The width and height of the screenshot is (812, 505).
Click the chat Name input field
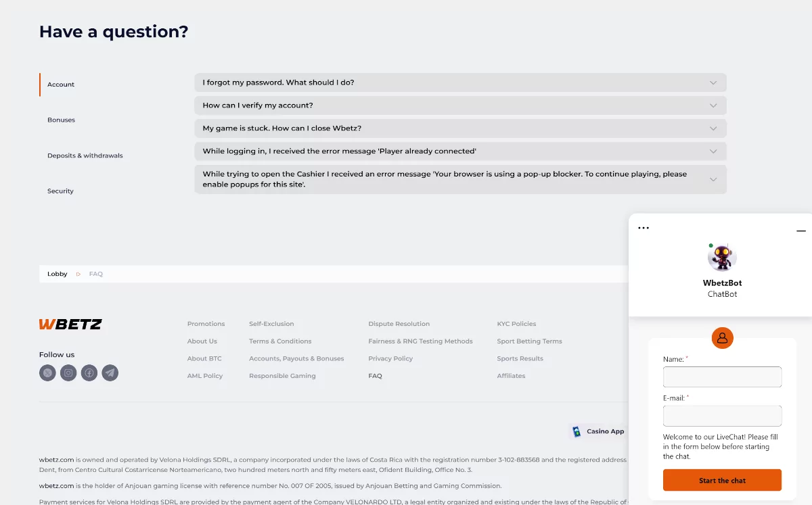[722, 377]
